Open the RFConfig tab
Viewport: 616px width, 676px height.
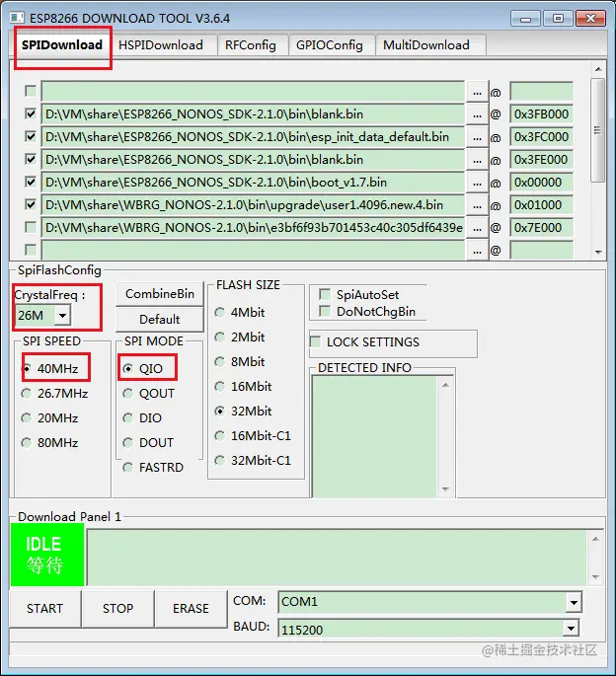(x=251, y=45)
